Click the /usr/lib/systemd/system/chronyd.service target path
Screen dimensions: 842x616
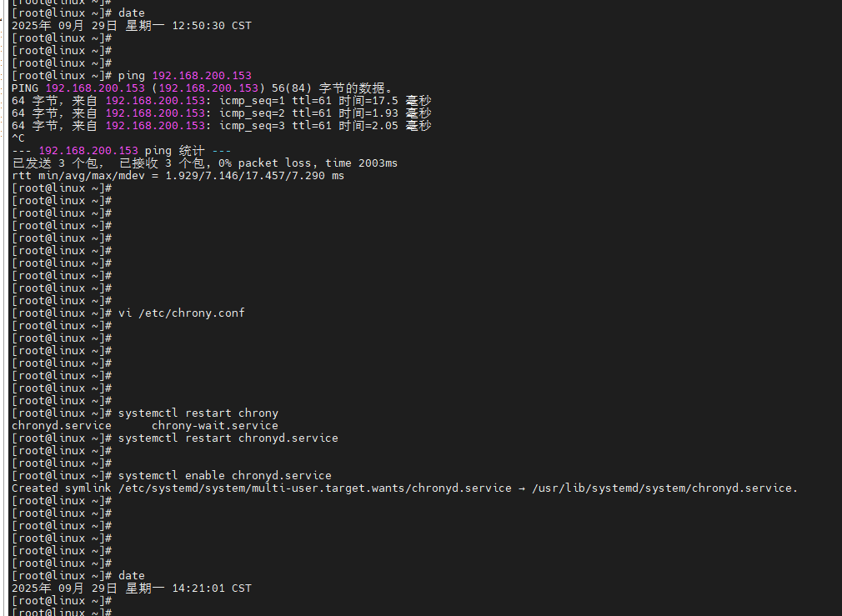point(664,488)
